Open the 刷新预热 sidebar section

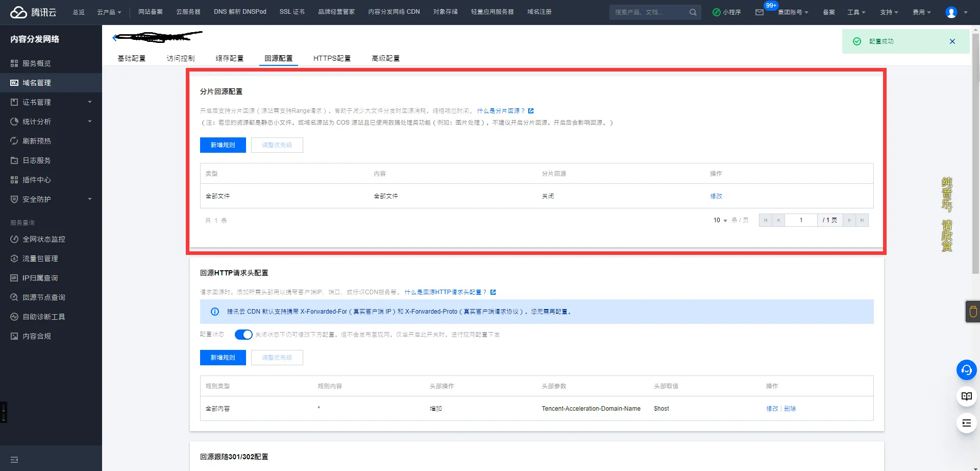click(x=36, y=140)
